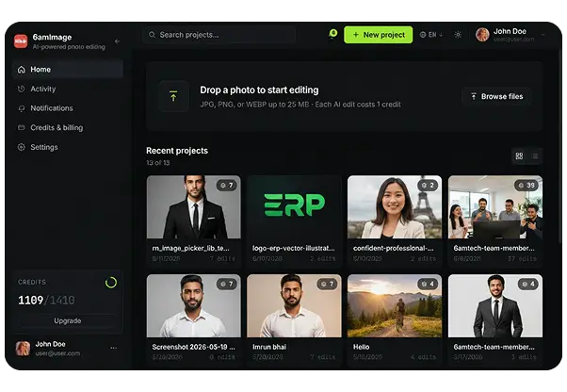This screenshot has height=392, width=567.
Task: Click the Hello project title
Action: pyautogui.click(x=362, y=347)
